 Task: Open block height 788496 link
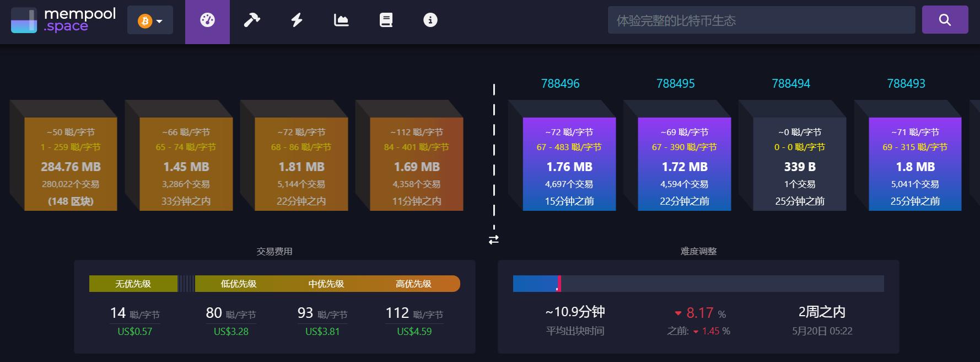560,84
